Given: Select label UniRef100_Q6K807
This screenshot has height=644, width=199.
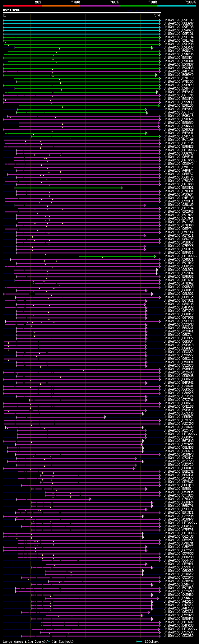Looking at the screenshot, I should [x=178, y=438].
